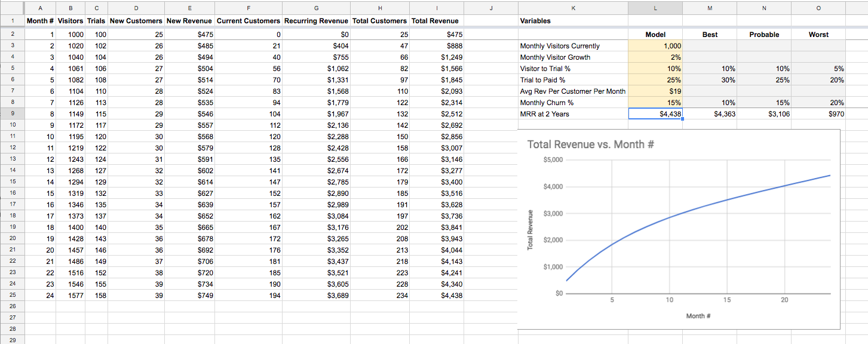
Task: Click row number 25 header
Action: pos(13,295)
